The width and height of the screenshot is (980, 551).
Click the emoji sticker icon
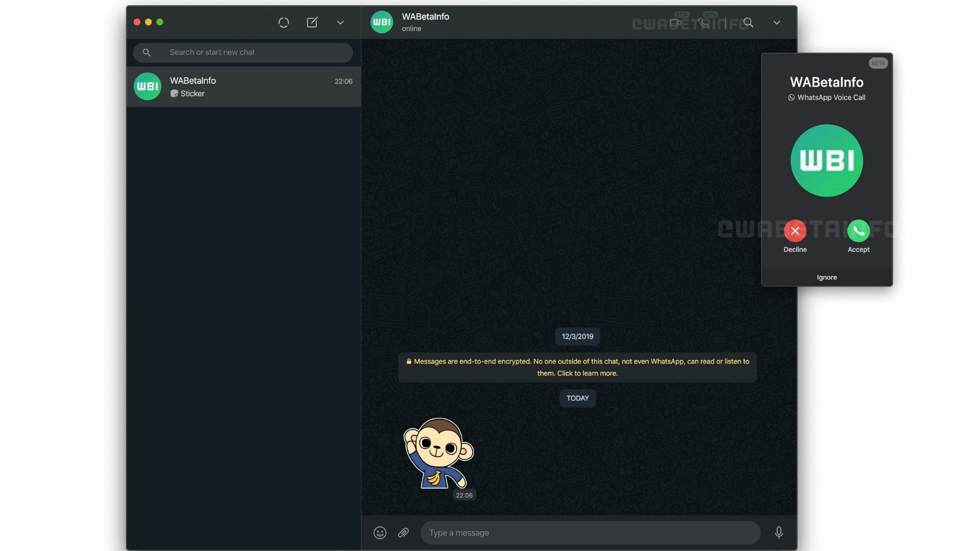(x=380, y=532)
